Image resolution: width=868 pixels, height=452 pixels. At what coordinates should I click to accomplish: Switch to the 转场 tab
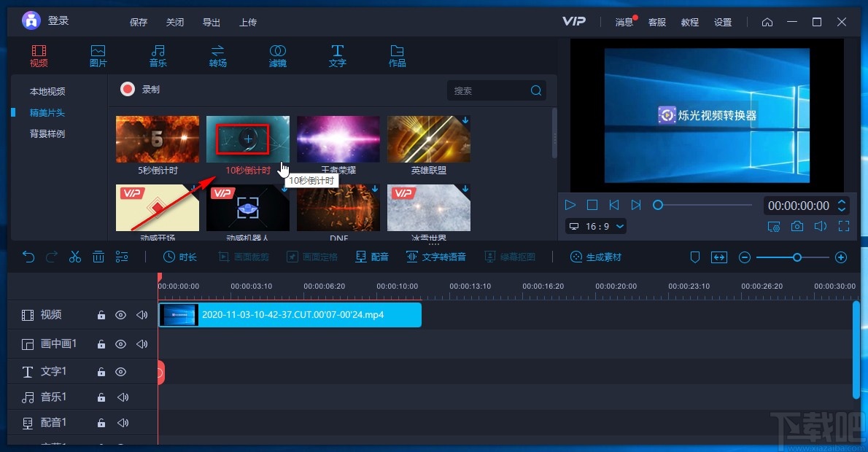(x=217, y=55)
